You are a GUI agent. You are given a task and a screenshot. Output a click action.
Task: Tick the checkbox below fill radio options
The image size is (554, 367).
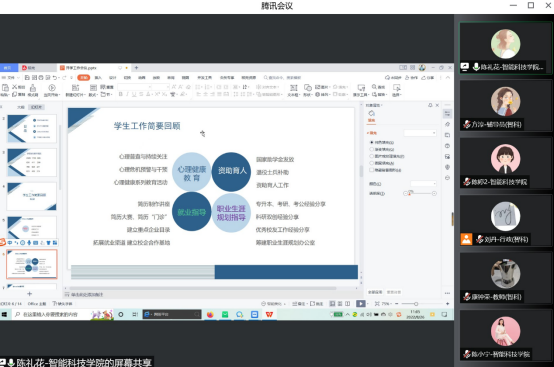pyautogui.click(x=372, y=170)
